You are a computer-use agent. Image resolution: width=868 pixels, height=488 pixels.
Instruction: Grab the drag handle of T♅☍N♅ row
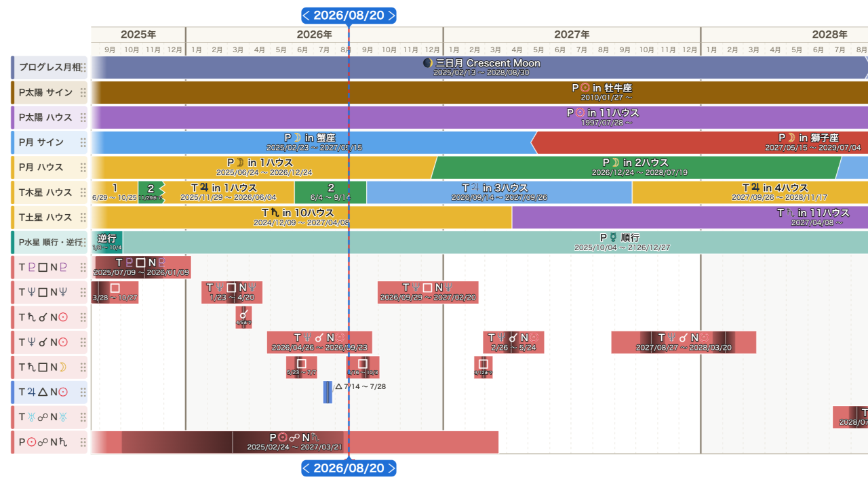pos(83,418)
